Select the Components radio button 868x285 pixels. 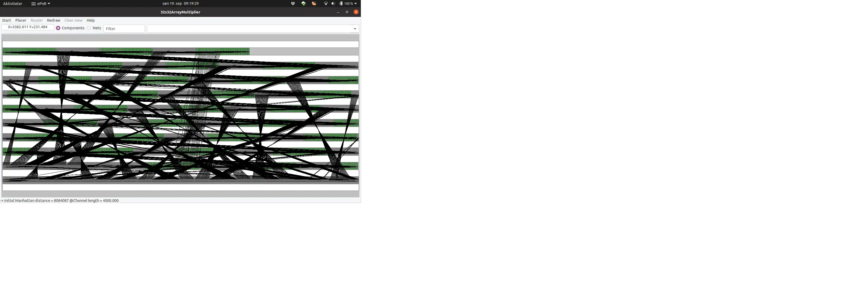click(58, 28)
